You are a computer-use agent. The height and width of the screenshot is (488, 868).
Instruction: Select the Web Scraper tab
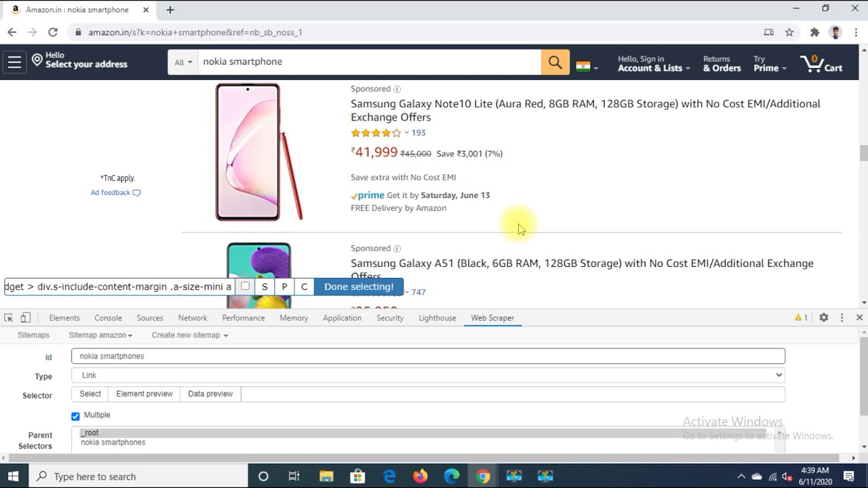point(492,318)
